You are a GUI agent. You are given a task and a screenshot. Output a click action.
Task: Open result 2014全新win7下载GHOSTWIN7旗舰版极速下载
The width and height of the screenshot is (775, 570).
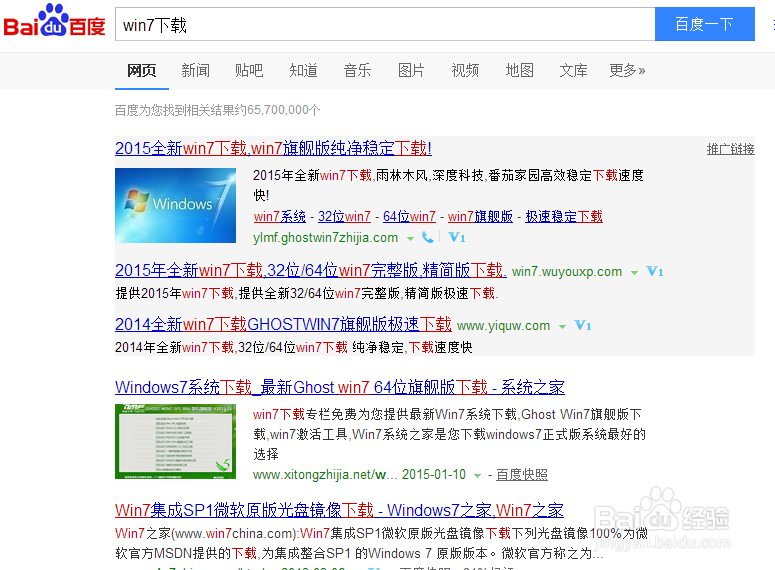(x=283, y=324)
